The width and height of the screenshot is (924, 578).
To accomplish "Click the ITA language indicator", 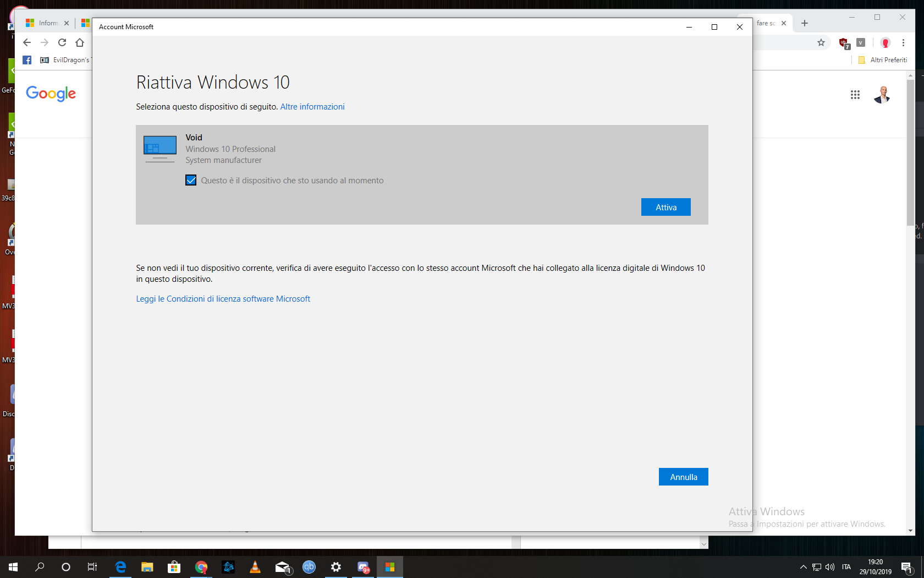I will tap(846, 567).
